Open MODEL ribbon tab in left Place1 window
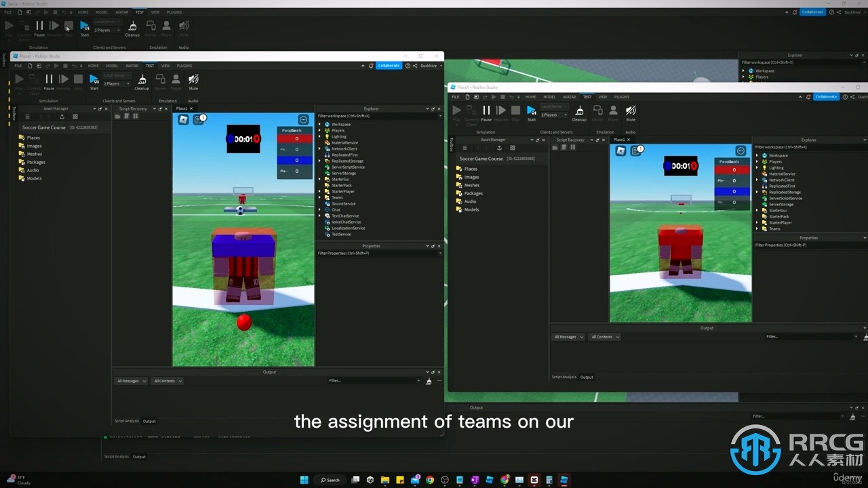The height and width of the screenshot is (488, 868). coord(112,66)
